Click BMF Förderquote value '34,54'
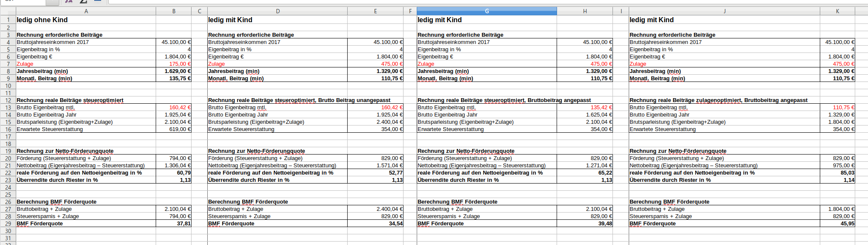The width and height of the screenshot is (868, 245). 396,224
